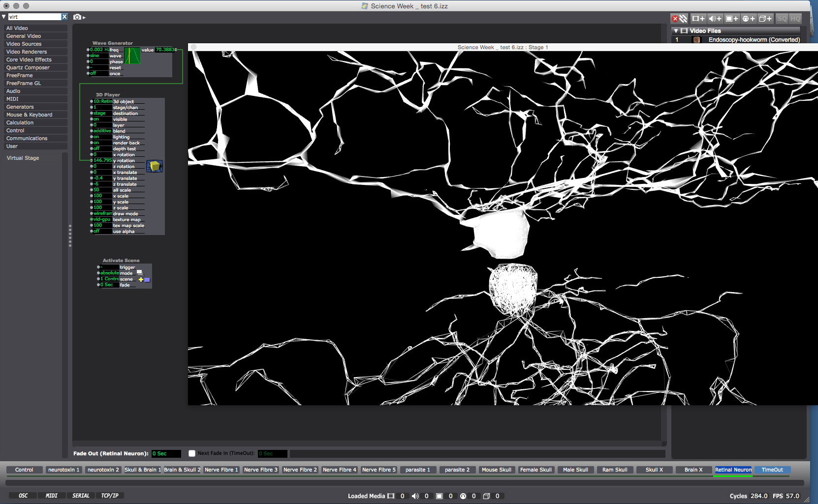Click the TCP/IP status indicator

coord(110,496)
